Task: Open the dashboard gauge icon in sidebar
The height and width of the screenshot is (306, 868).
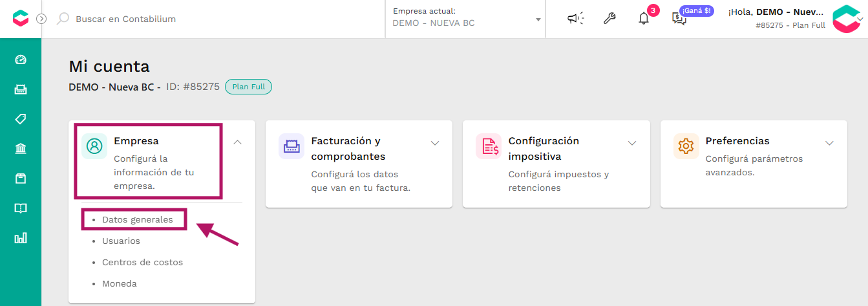Action: [x=21, y=60]
